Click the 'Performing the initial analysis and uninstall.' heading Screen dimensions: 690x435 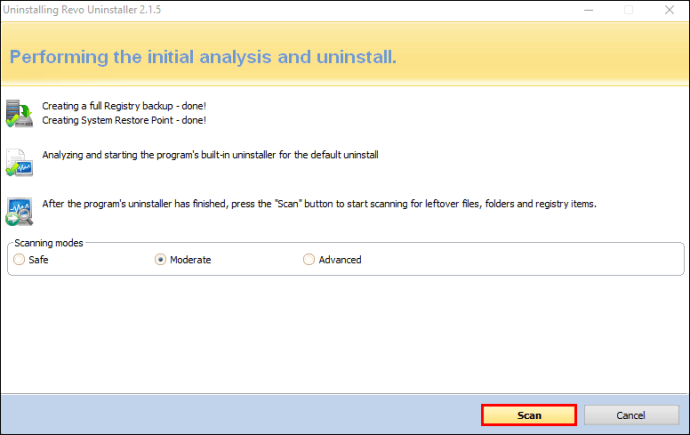click(203, 57)
